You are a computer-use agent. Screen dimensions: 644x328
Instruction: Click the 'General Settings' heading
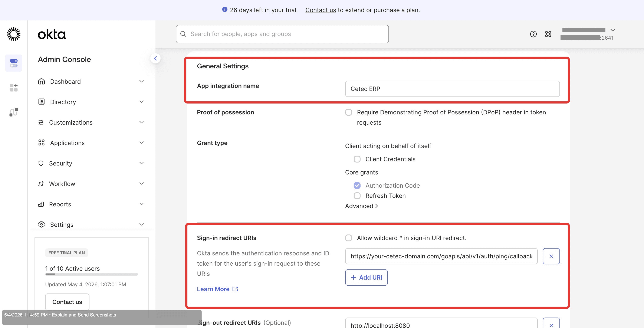223,66
